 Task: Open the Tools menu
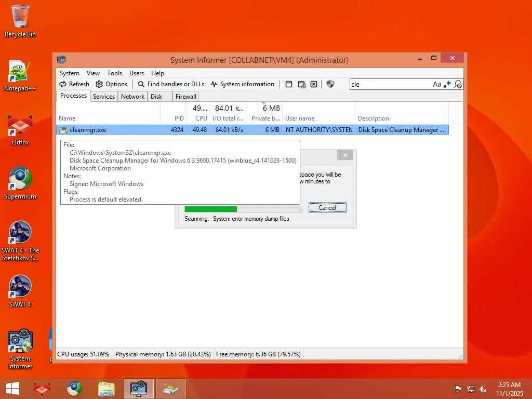click(x=114, y=73)
